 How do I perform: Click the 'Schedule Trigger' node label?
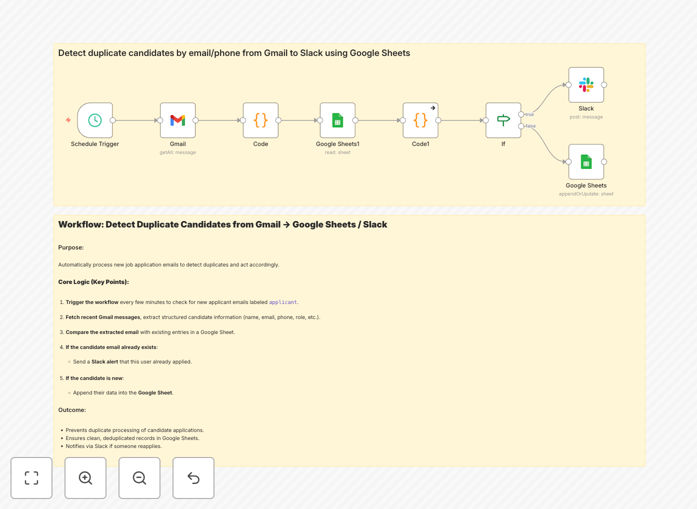tap(95, 144)
